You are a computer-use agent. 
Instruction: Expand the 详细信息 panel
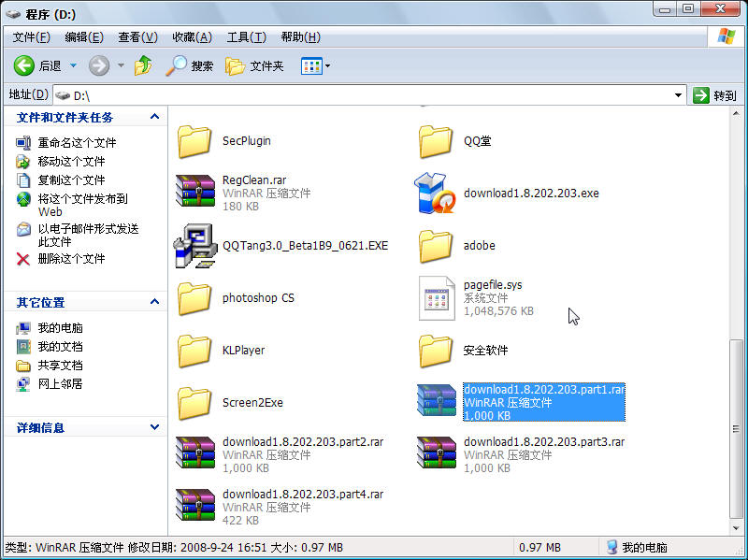154,427
